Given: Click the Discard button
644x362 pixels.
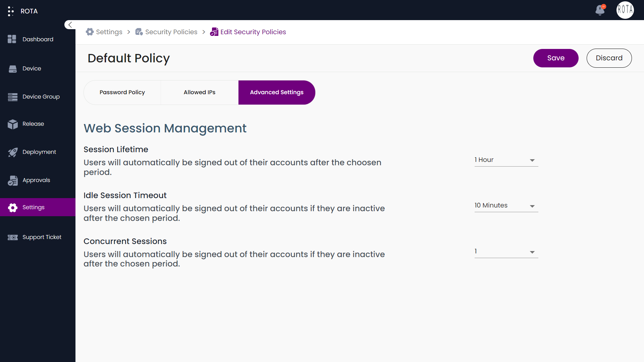Looking at the screenshot, I should (609, 58).
